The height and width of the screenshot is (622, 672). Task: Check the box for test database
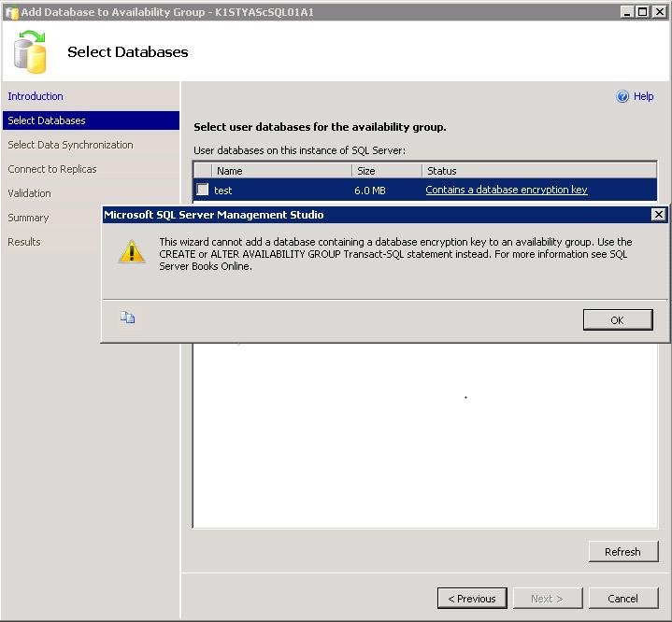point(202,190)
